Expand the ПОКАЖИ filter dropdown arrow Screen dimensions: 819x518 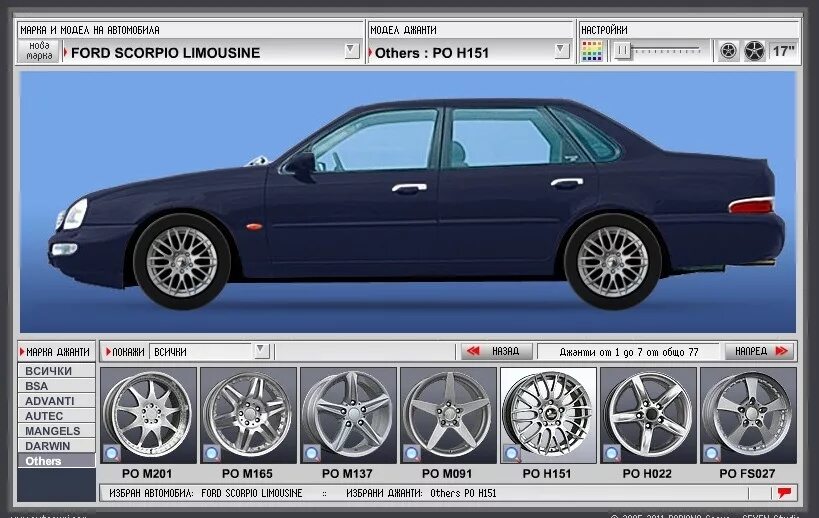261,350
